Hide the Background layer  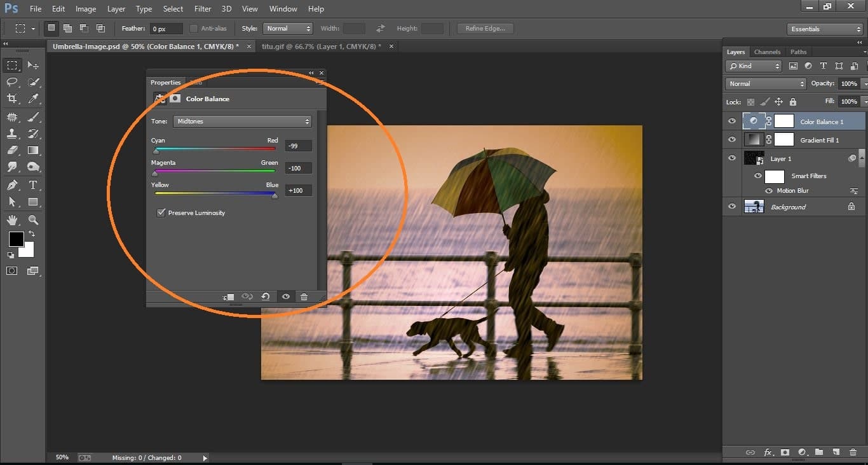tap(732, 206)
